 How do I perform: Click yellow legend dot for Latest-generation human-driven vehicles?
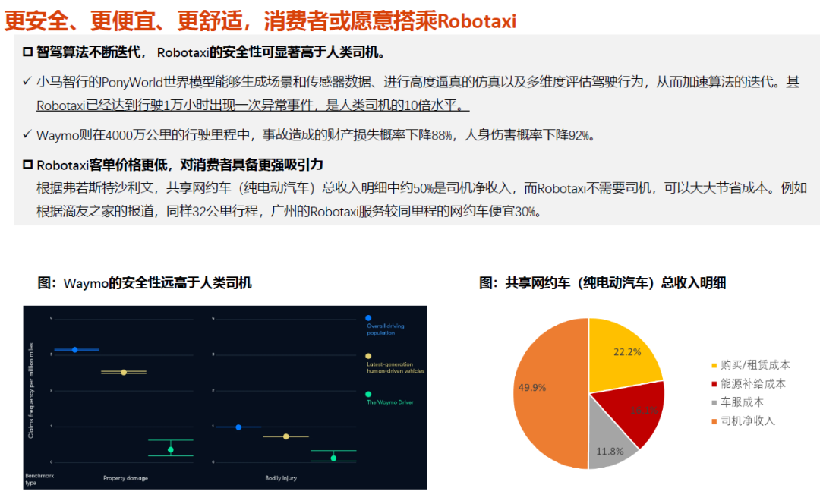tap(368, 356)
